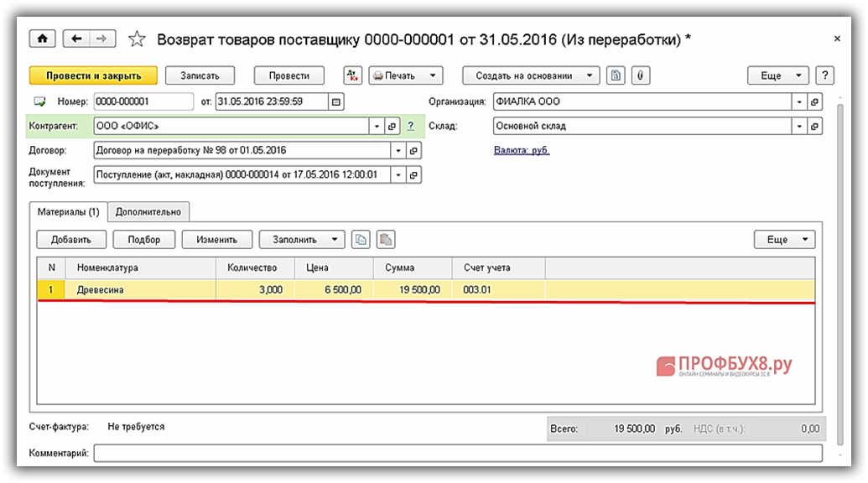Image resolution: width=868 pixels, height=483 pixels.
Task: Select price cell 6 500,00
Action: coord(335,290)
